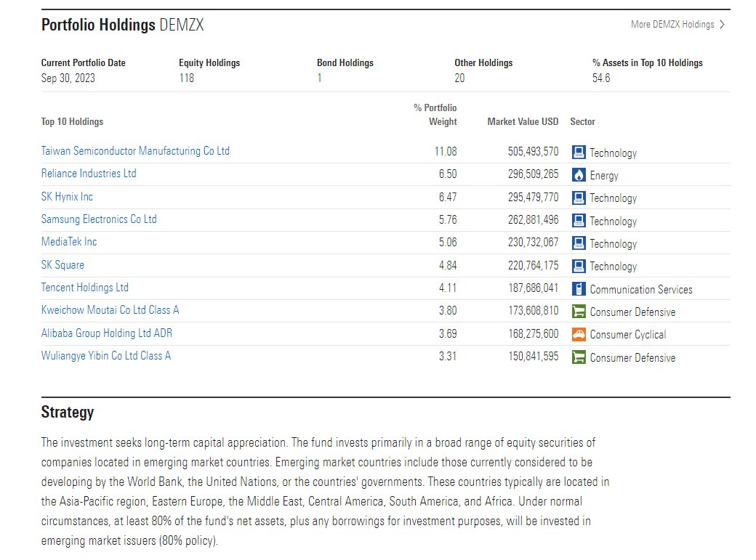The width and height of the screenshot is (756, 560).
Task: Click market value 220,764,175
Action: pos(534,266)
